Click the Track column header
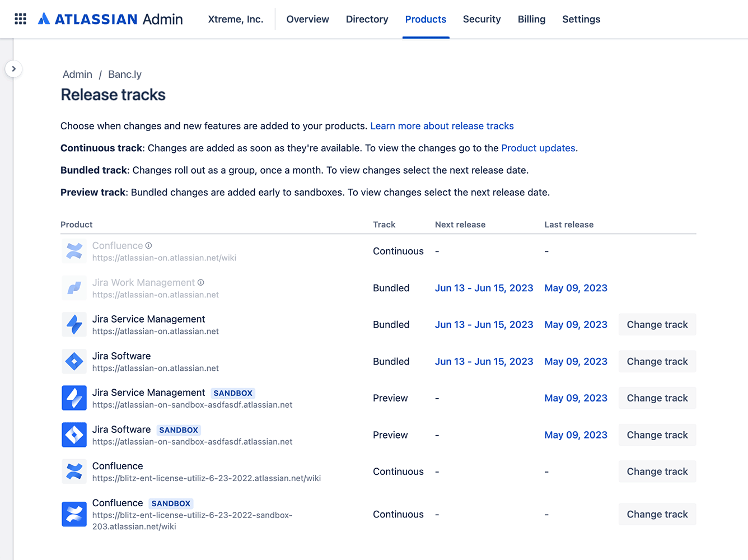Image resolution: width=748 pixels, height=560 pixels. [x=384, y=225]
